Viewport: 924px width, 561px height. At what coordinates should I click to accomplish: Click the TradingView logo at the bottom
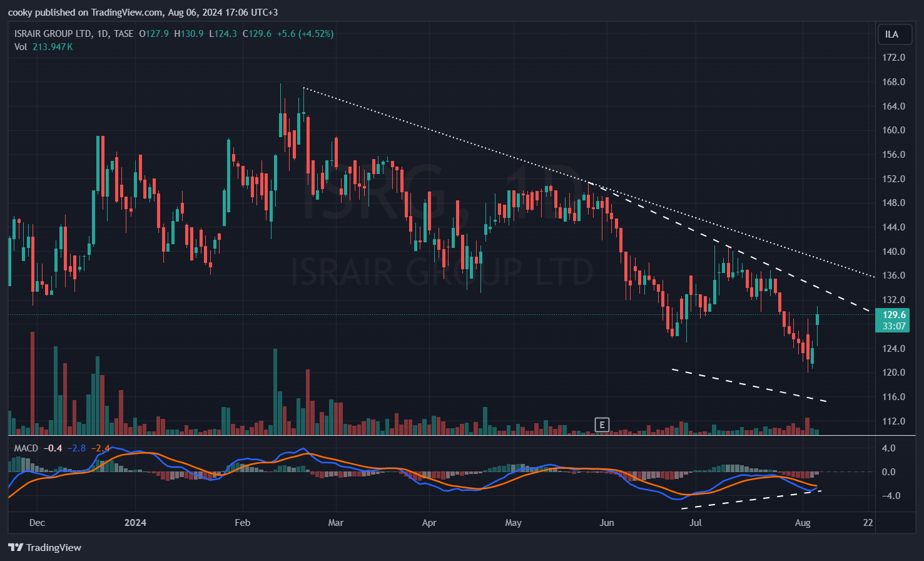(x=45, y=547)
